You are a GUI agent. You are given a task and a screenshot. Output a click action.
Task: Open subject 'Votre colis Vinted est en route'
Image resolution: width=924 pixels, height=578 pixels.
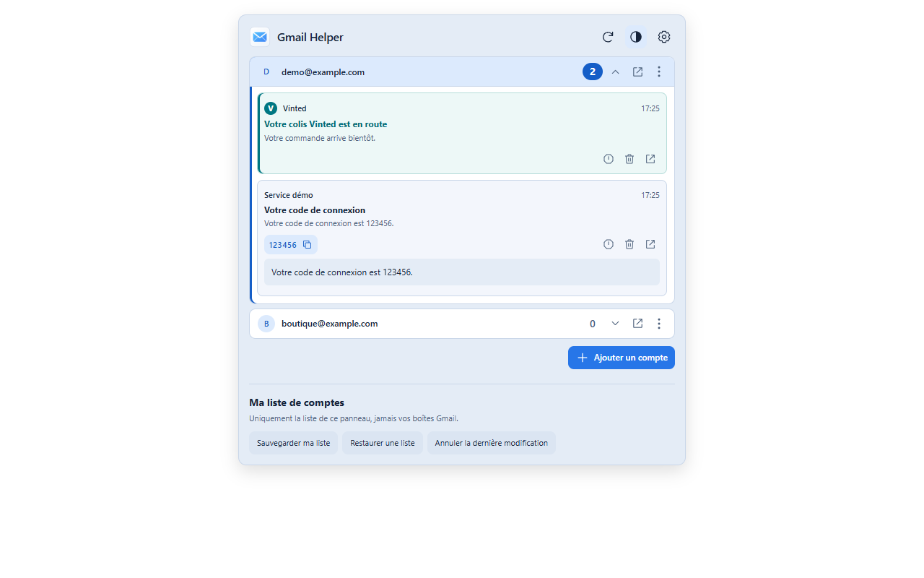pos(326,124)
